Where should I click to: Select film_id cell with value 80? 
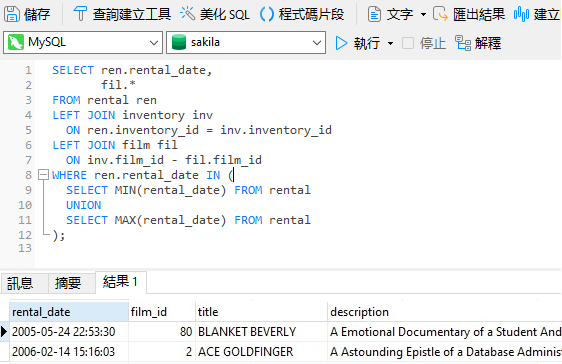click(x=162, y=332)
